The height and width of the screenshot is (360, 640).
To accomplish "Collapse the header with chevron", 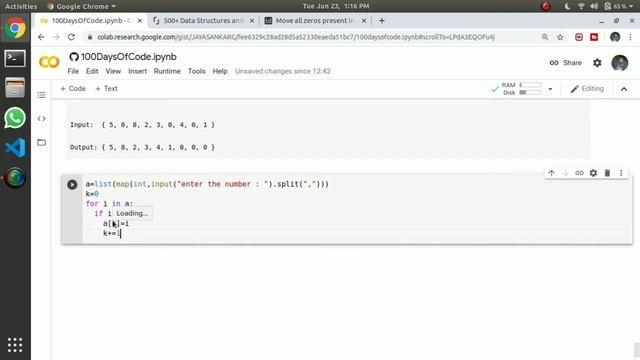I will tap(624, 89).
